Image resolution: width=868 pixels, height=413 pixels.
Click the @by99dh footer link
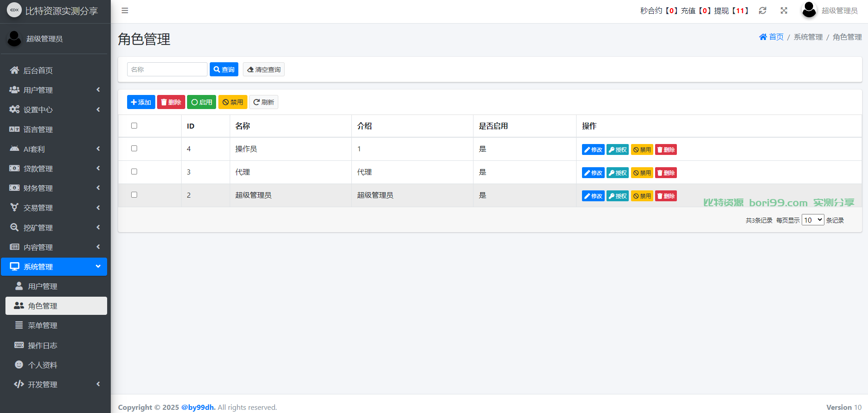coord(198,407)
